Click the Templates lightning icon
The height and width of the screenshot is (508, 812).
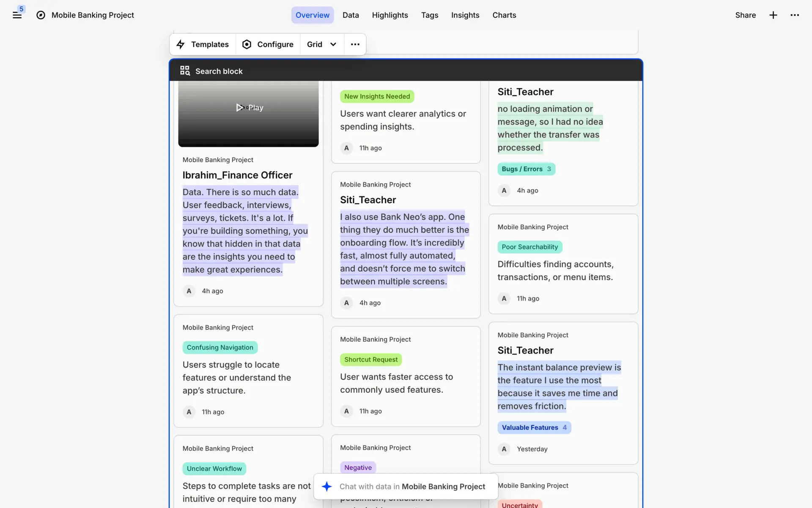(x=181, y=44)
